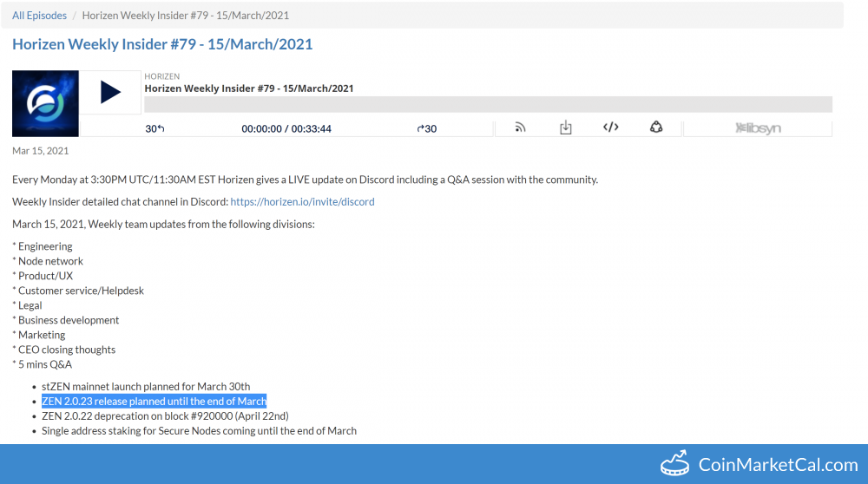The image size is (868, 484).
Task: Click the 'HORIZEN' label in player
Action: coord(162,76)
